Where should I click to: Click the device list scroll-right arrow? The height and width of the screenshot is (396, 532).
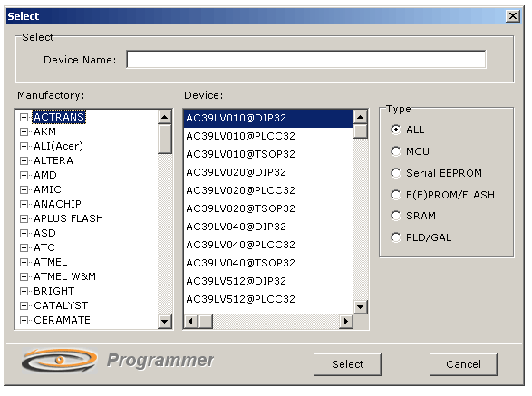click(x=346, y=321)
